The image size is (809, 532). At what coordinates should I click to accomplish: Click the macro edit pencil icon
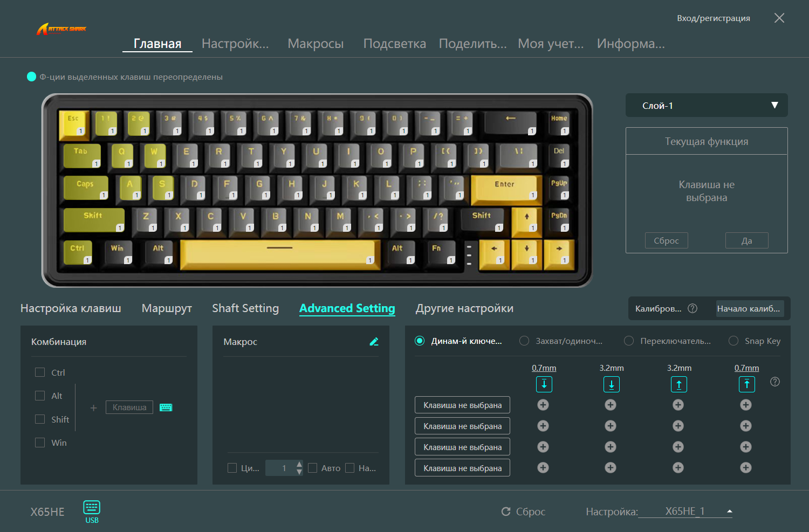[374, 341]
